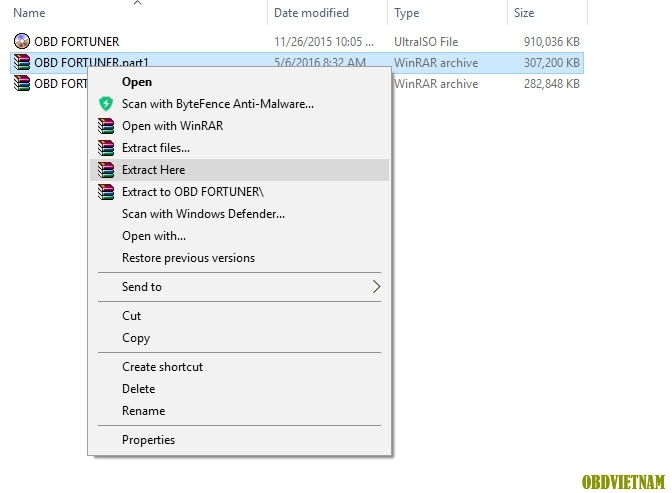The image size is (672, 493).
Task: Choose Open in the context menu
Action: click(137, 82)
